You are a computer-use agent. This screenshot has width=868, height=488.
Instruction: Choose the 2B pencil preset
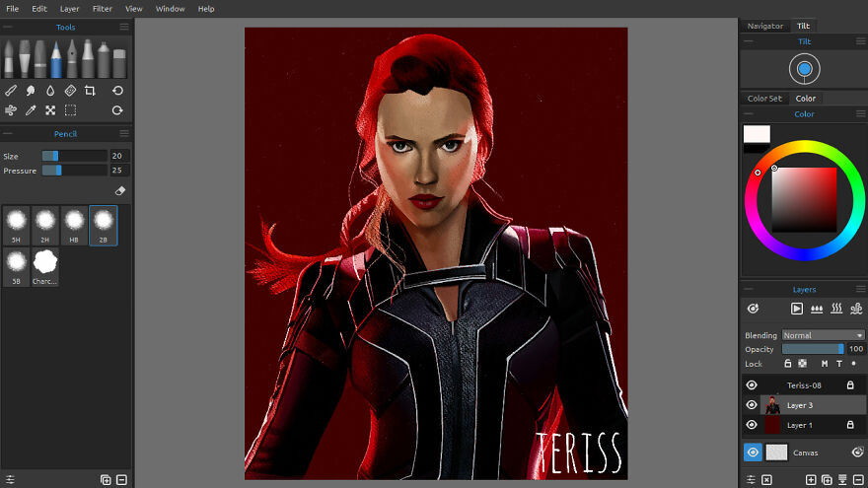[103, 225]
